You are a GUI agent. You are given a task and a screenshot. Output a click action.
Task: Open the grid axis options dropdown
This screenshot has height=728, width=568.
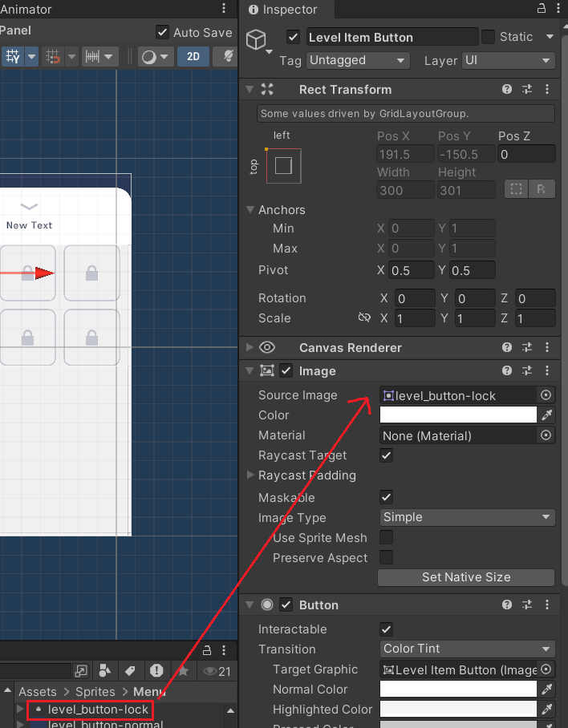coord(31,57)
